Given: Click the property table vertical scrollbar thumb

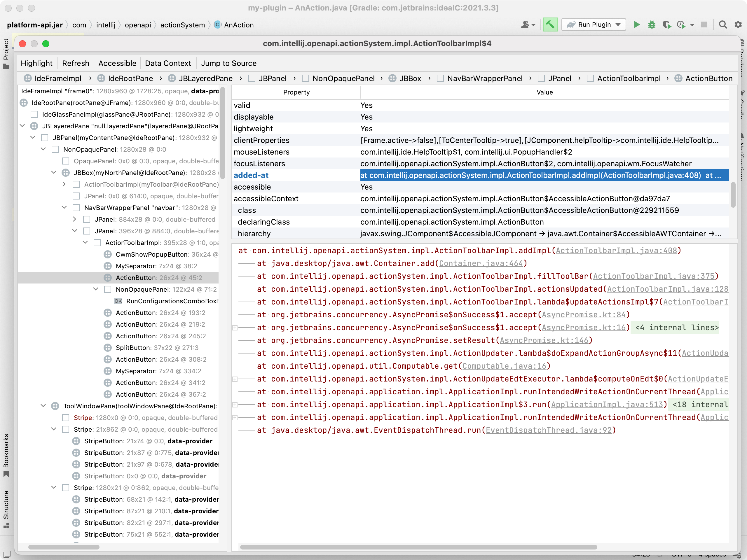Looking at the screenshot, I should click(733, 195).
